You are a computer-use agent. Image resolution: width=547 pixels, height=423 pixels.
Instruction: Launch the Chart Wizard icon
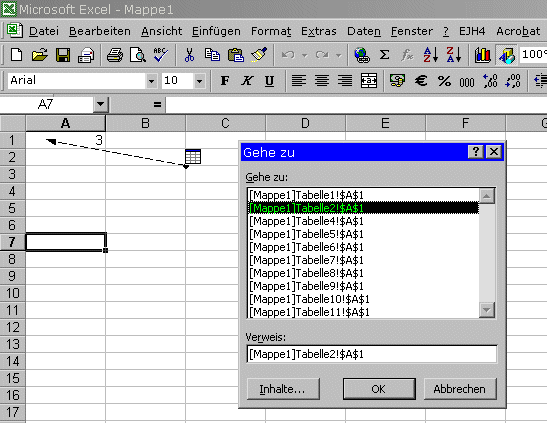[482, 55]
